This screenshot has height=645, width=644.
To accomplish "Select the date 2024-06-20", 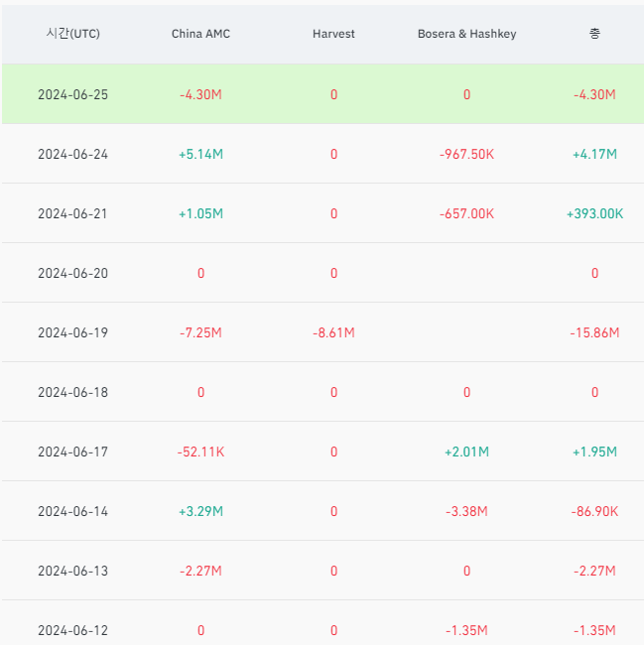I will coord(72,273).
